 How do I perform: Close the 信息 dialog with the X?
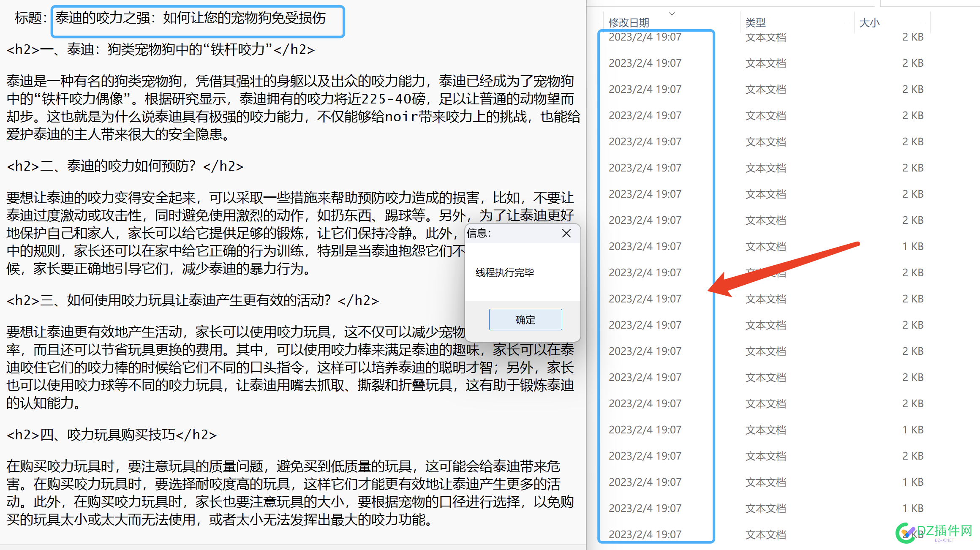tap(566, 233)
